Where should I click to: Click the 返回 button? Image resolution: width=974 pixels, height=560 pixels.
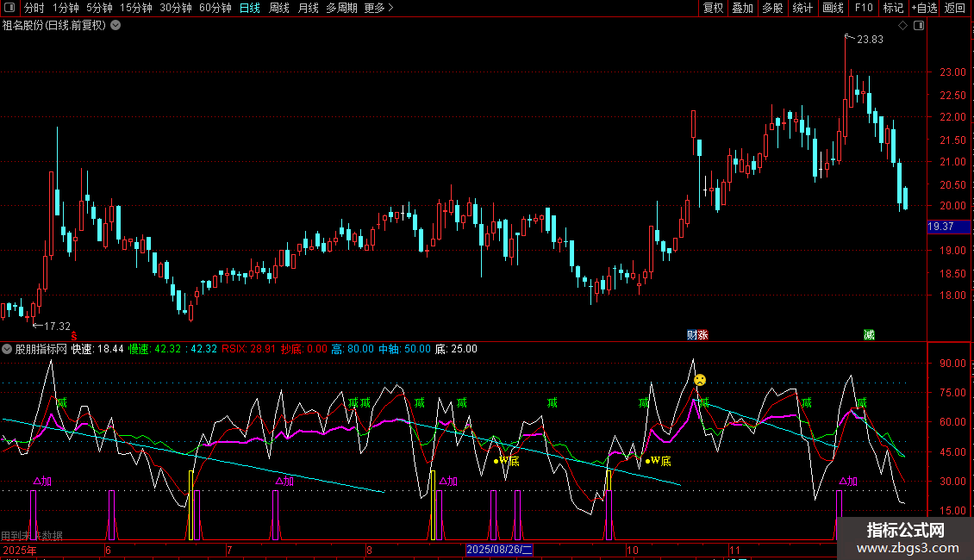(x=955, y=8)
